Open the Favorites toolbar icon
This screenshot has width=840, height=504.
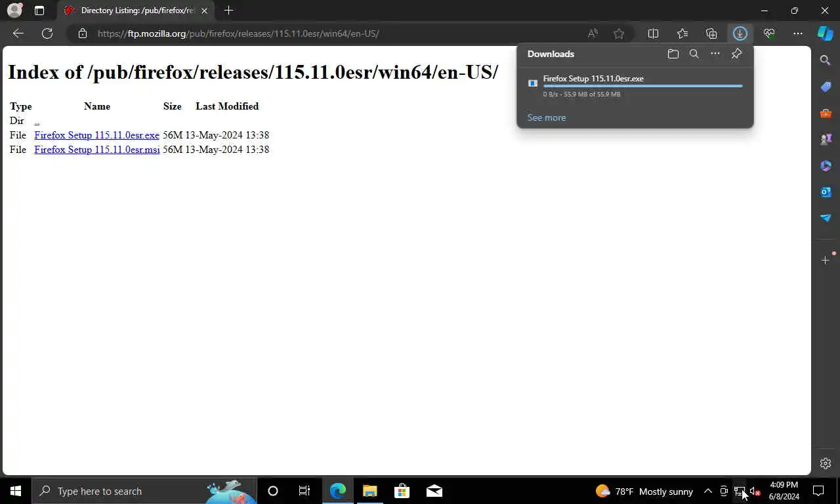point(682,33)
